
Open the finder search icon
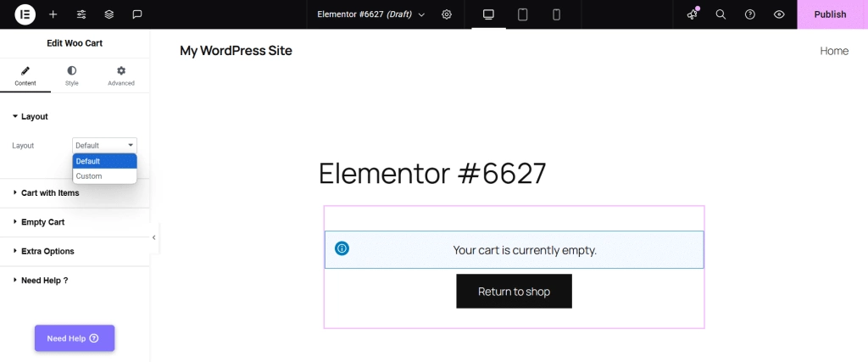click(721, 14)
